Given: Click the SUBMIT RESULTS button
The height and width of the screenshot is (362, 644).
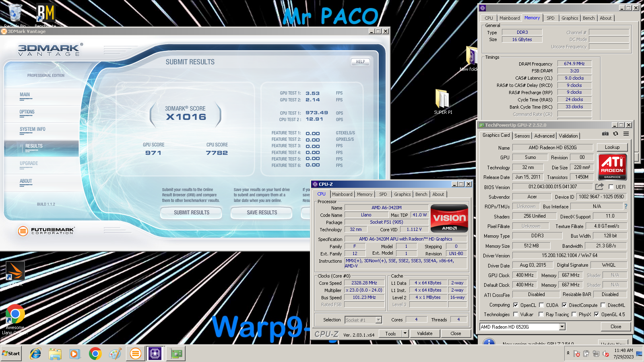Looking at the screenshot, I should point(192,212).
